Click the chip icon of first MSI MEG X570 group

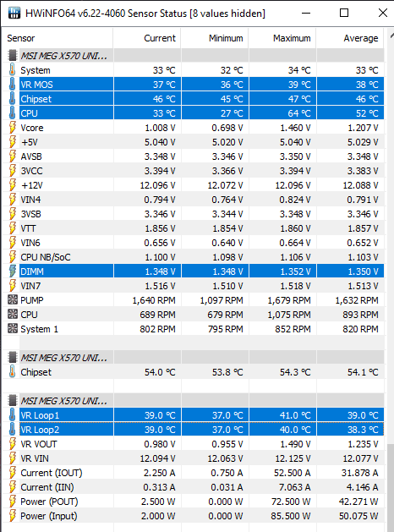(12, 55)
